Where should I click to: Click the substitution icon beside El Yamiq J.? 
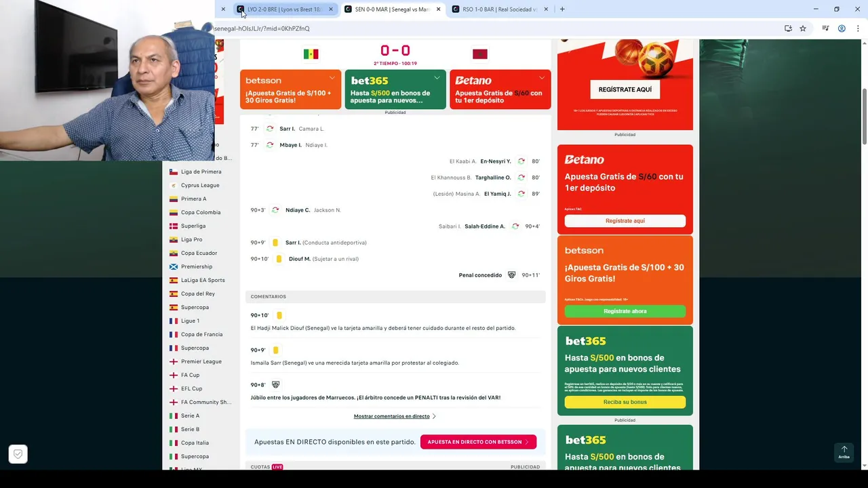pos(521,194)
